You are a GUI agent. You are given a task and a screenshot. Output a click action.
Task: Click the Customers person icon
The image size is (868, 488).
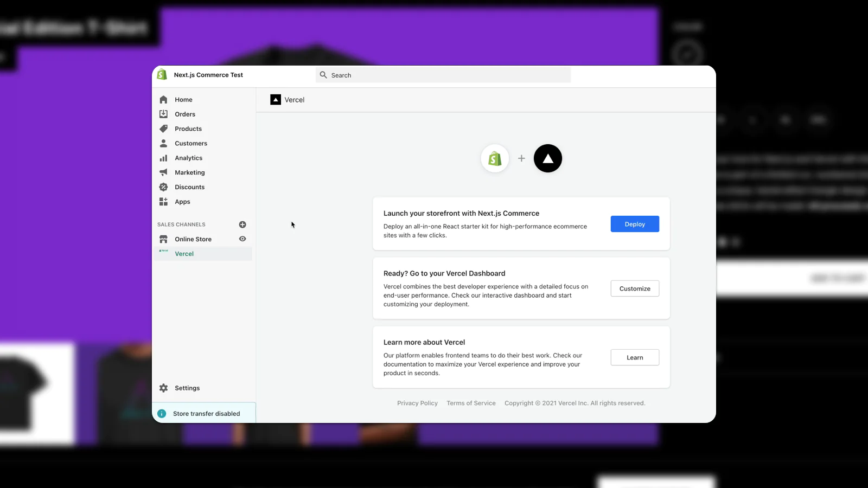tap(163, 144)
